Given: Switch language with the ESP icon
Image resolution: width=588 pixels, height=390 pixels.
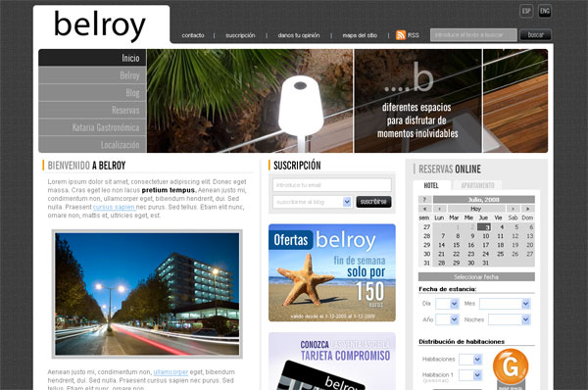Looking at the screenshot, I should 526,11.
